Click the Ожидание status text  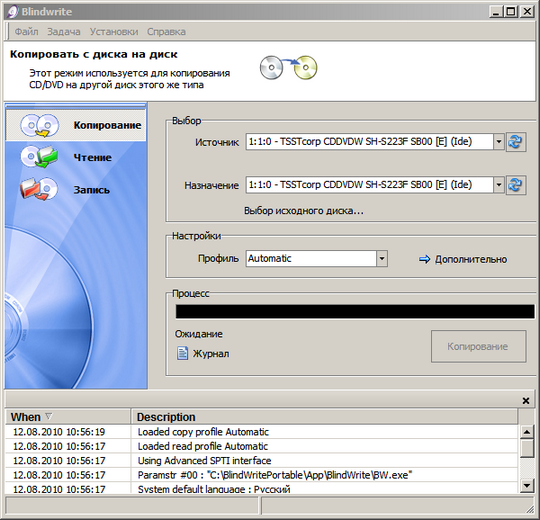199,334
